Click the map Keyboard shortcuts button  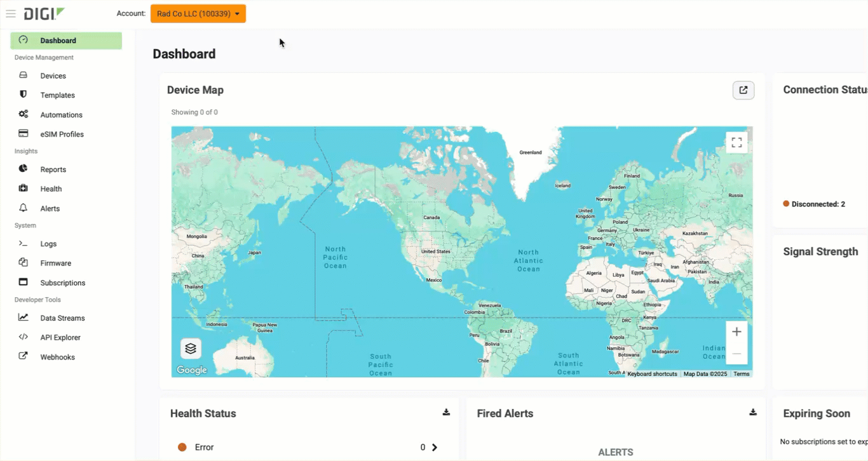(x=652, y=374)
